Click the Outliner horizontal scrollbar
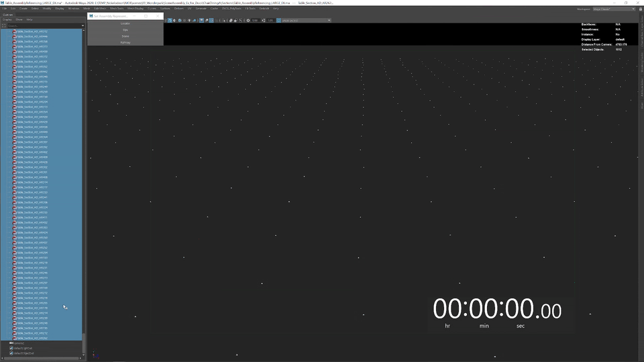Screen dimensions: 644x362 click(40, 358)
